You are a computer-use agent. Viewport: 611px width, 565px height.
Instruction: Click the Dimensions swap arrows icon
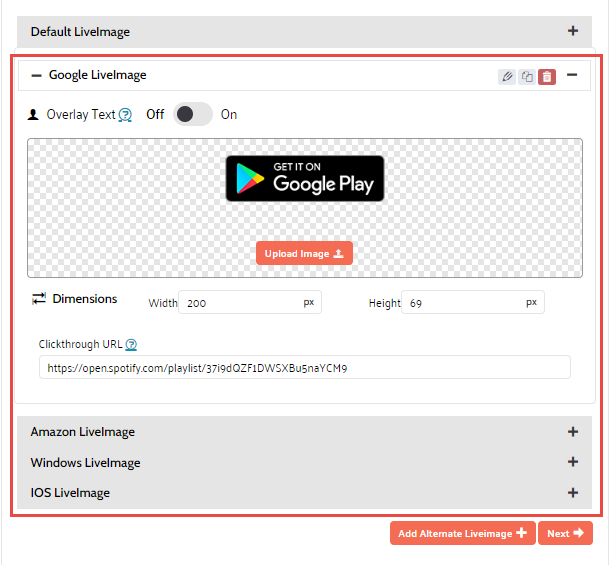[39, 299]
